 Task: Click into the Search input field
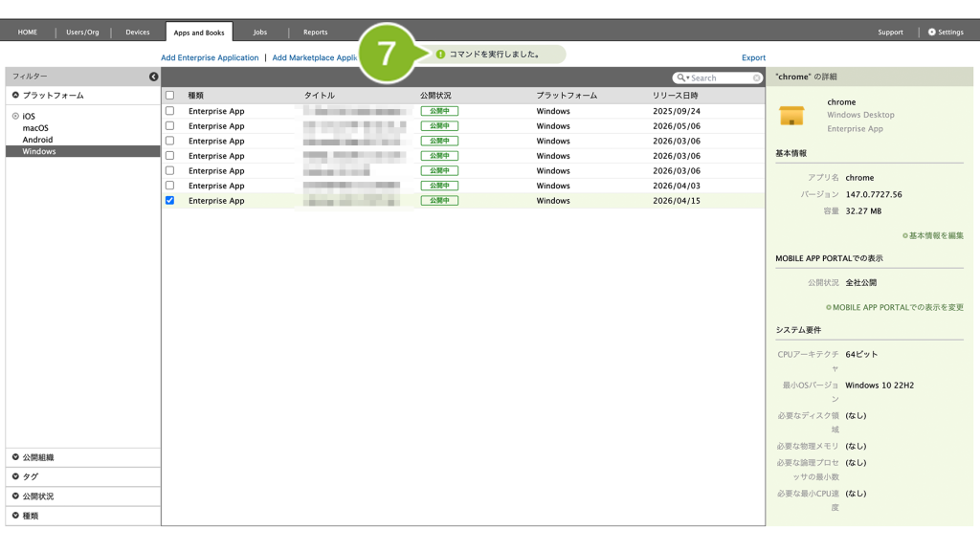(x=720, y=78)
